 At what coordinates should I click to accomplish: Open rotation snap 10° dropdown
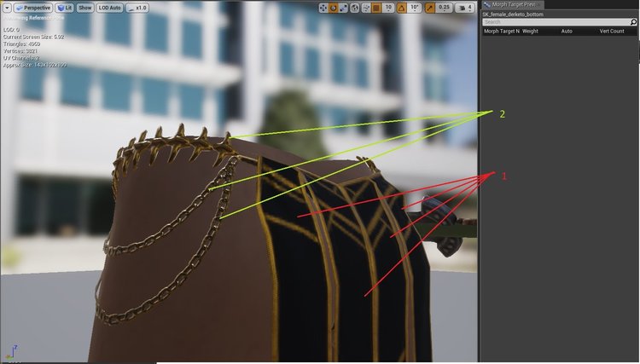click(415, 8)
